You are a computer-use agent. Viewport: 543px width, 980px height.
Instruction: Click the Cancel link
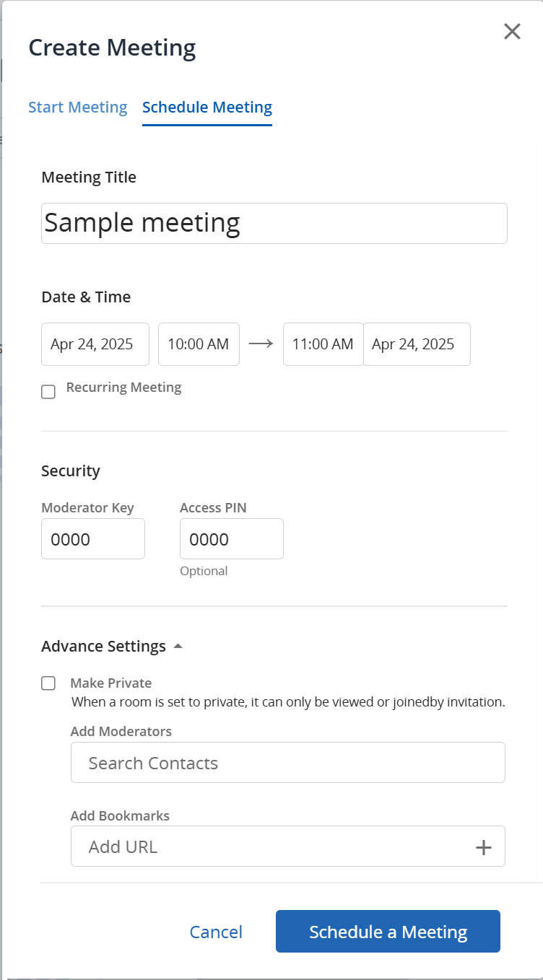pyautogui.click(x=216, y=932)
